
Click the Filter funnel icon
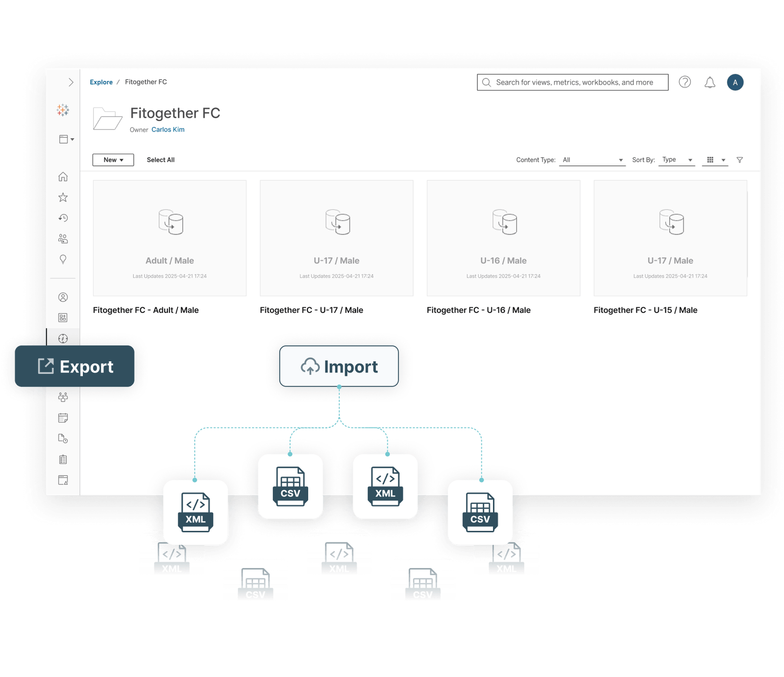click(x=740, y=160)
